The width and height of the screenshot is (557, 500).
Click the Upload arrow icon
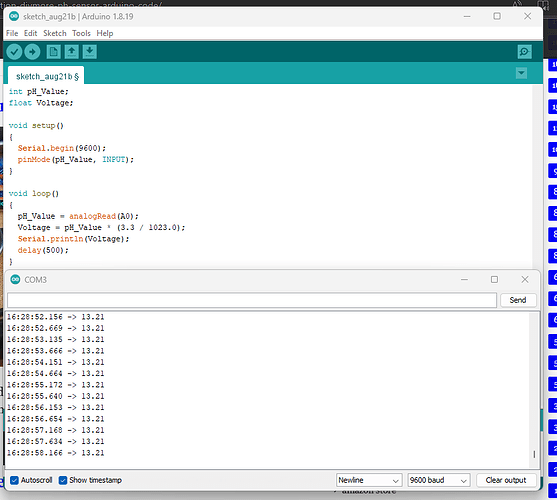pos(32,52)
